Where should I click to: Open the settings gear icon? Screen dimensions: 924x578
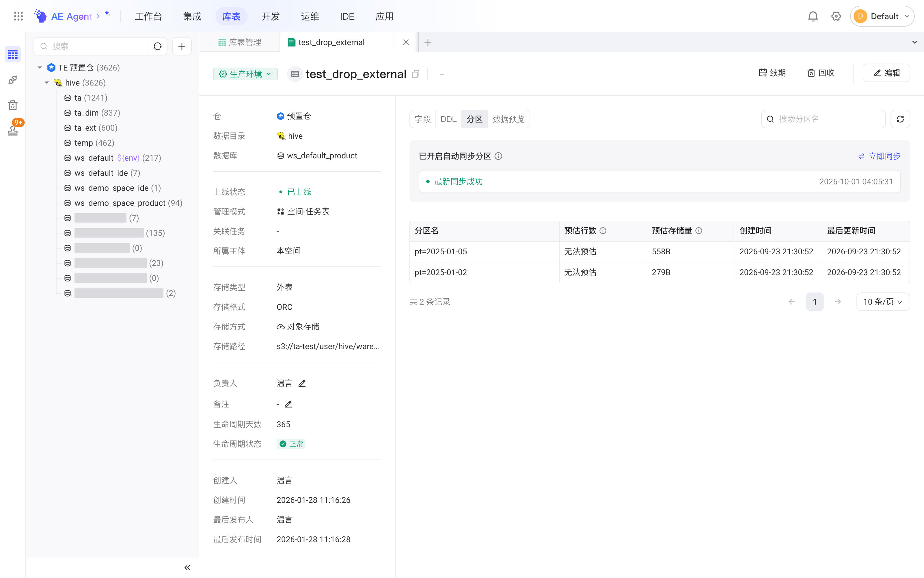(x=836, y=16)
